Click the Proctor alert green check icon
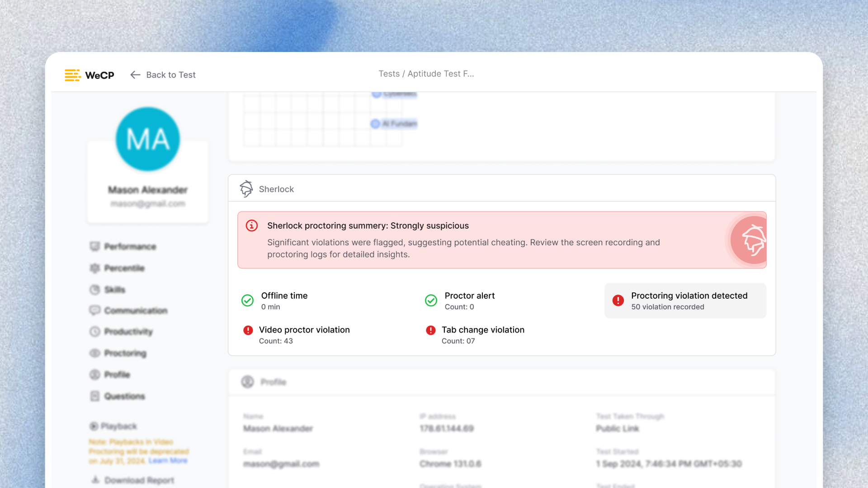Image resolution: width=868 pixels, height=488 pixels. click(431, 300)
